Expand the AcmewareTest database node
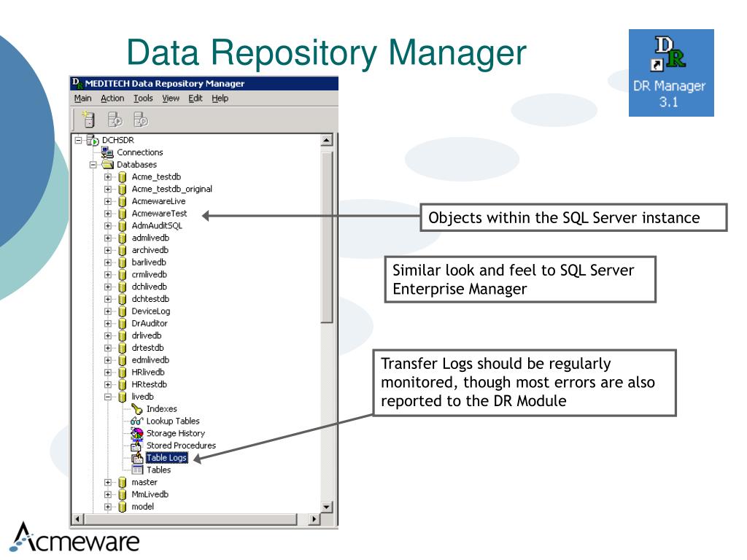 (108, 214)
